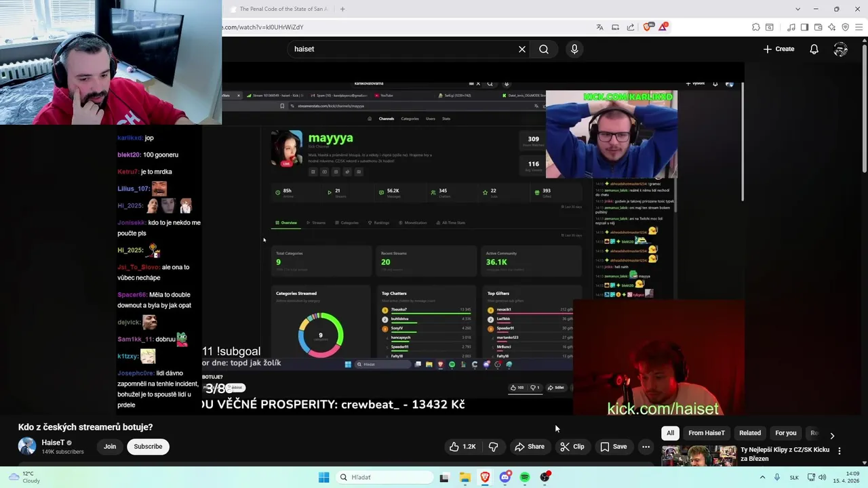Switch the SLK keyboard language indicator
This screenshot has width=868, height=488.
795,477
